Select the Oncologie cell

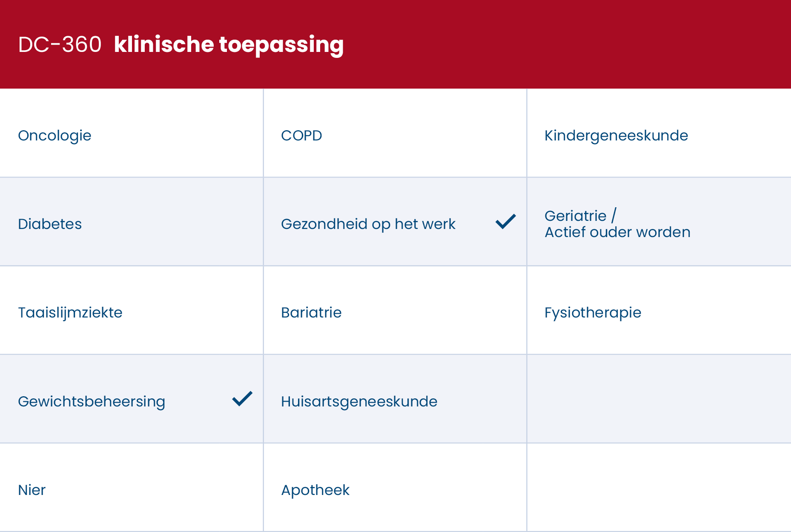click(55, 136)
